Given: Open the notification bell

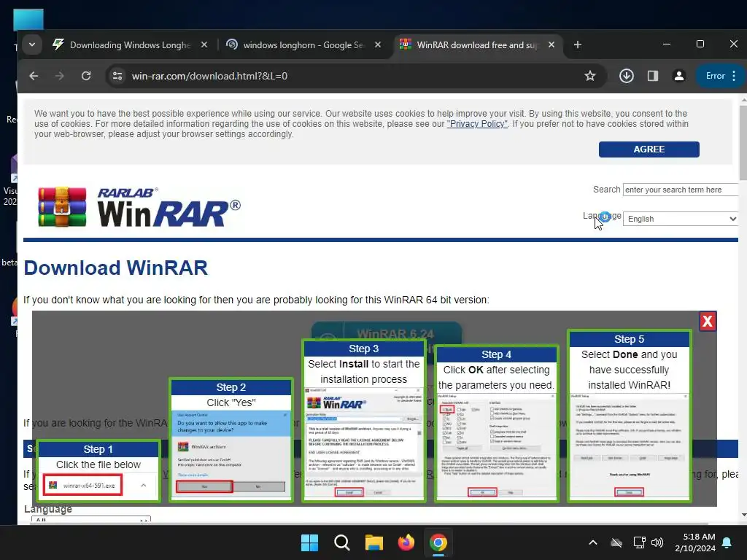Looking at the screenshot, I should 727,542.
